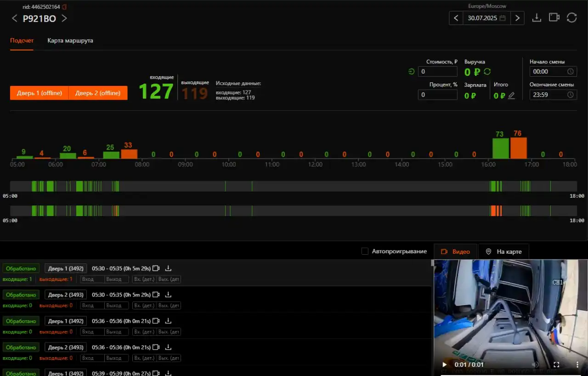This screenshot has width=588, height=376.
Task: Edit the Итого amount with the pencil
Action: pos(511,96)
